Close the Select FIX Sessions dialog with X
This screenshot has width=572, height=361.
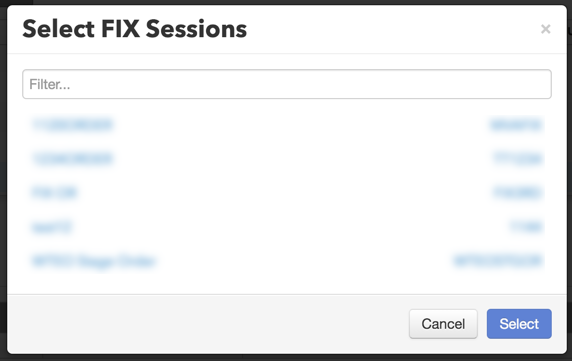pos(545,29)
